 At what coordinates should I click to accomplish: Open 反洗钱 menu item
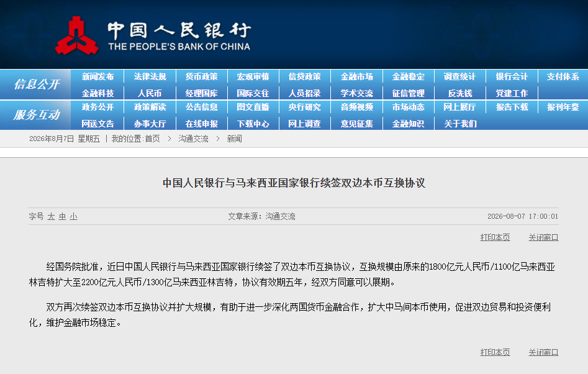click(x=459, y=93)
